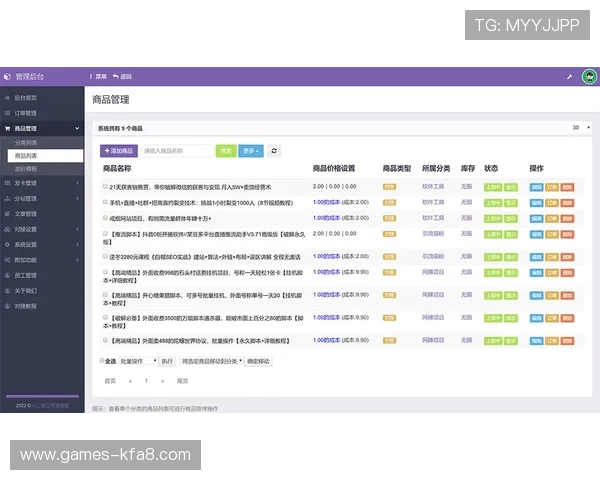Select 商品列表 in the sidebar submenu

click(45, 156)
